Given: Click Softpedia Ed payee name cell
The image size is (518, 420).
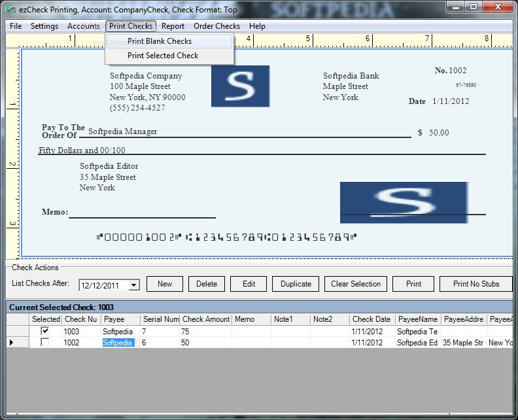Looking at the screenshot, I should (x=418, y=342).
